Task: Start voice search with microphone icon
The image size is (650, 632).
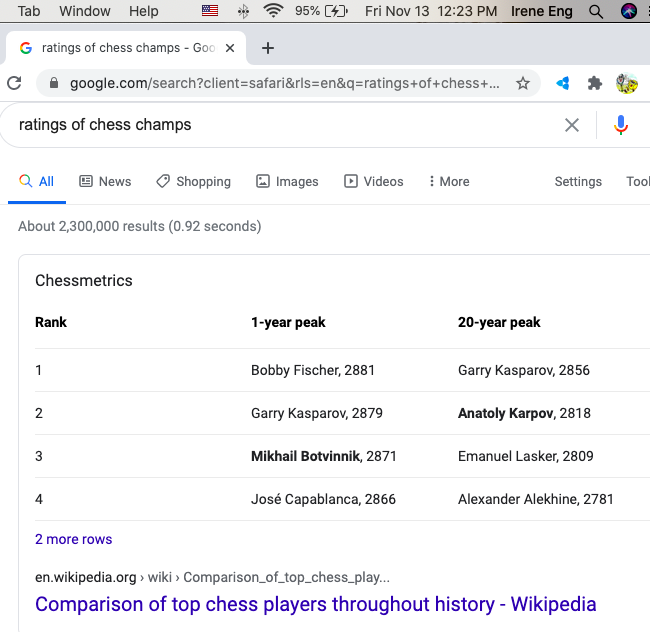Action: click(621, 125)
